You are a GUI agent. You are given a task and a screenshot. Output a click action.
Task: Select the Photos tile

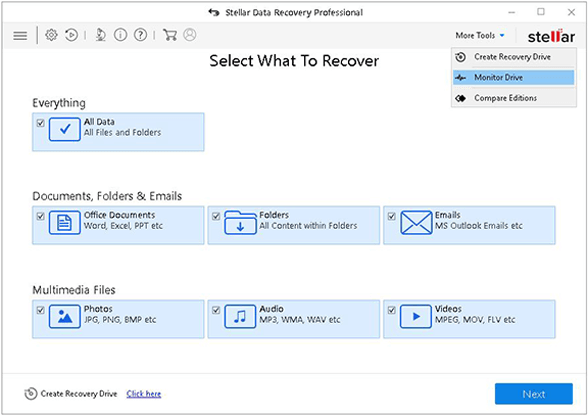pyautogui.click(x=118, y=319)
